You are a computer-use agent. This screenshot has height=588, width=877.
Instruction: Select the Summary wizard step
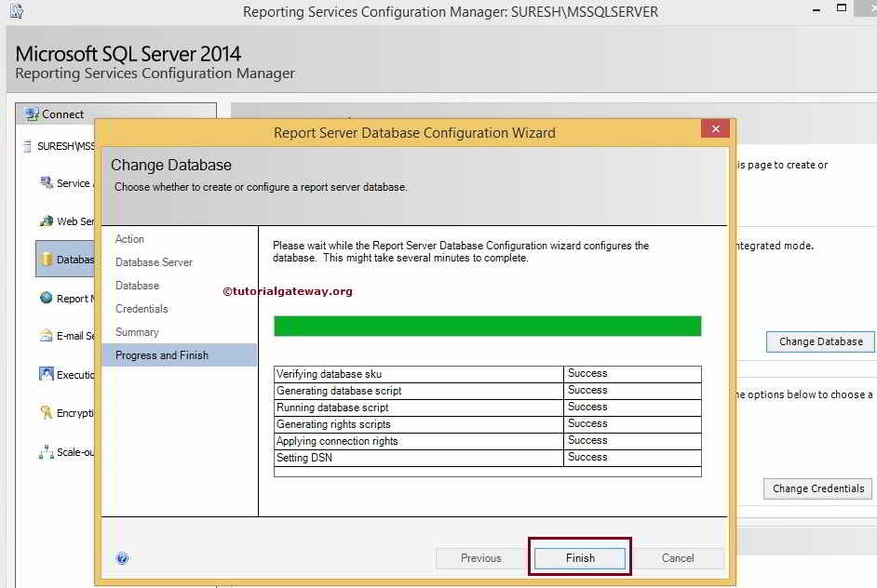[x=137, y=332]
